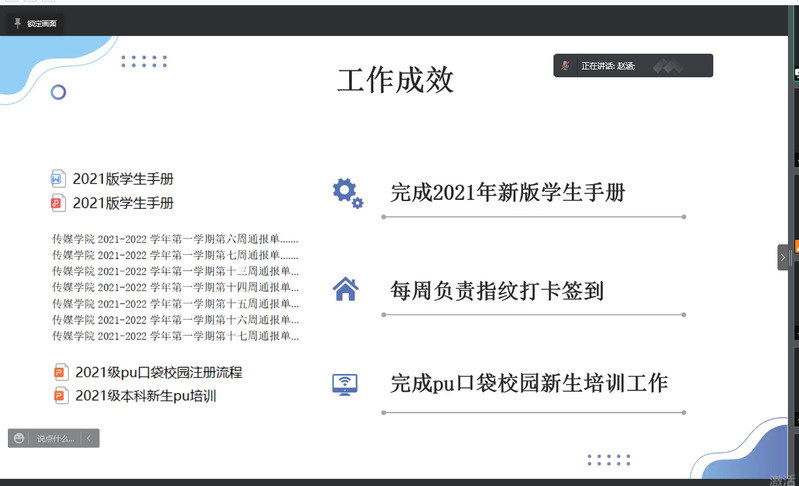Click the 2021级pu口袋校园注册流程 presentation icon
799x486 pixels.
click(61, 372)
